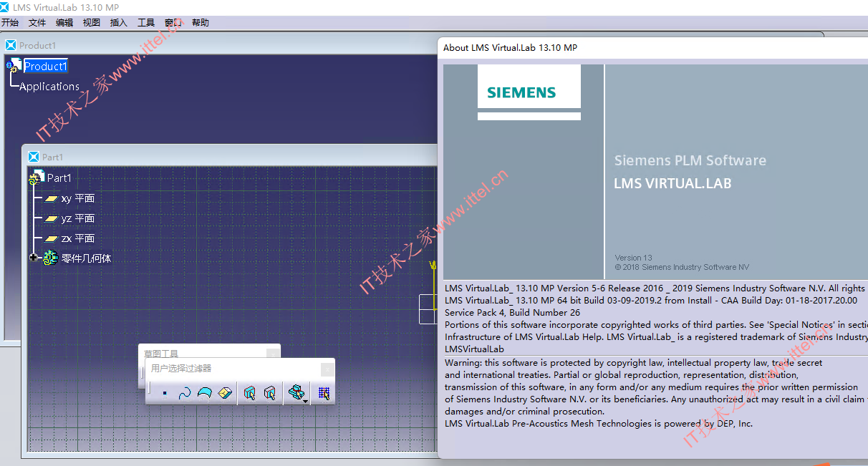Activate the Surface filter icon

[205, 393]
